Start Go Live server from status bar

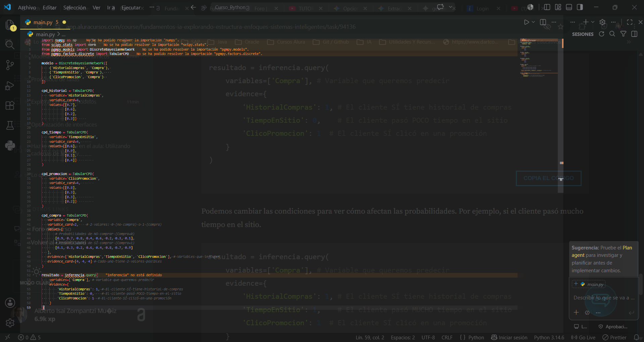point(583,337)
